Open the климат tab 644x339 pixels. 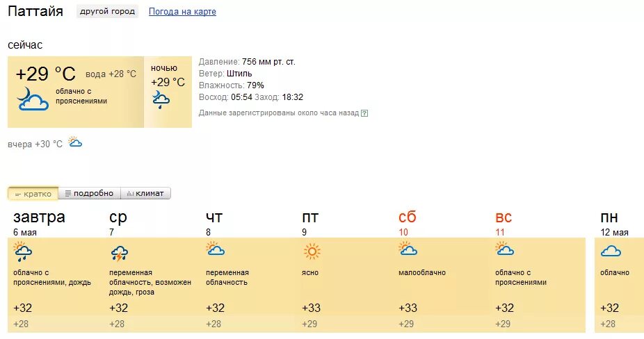coord(145,193)
